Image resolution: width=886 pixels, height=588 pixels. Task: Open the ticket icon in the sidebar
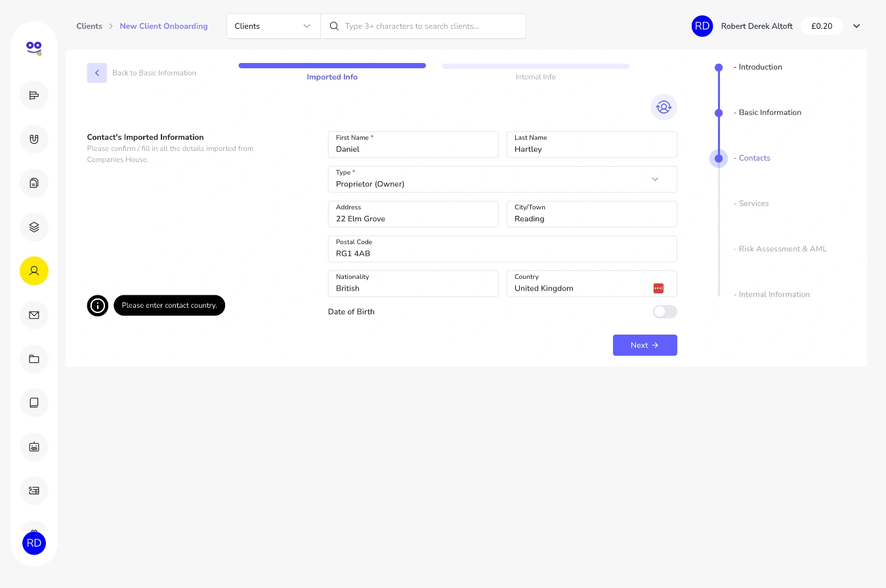[34, 491]
